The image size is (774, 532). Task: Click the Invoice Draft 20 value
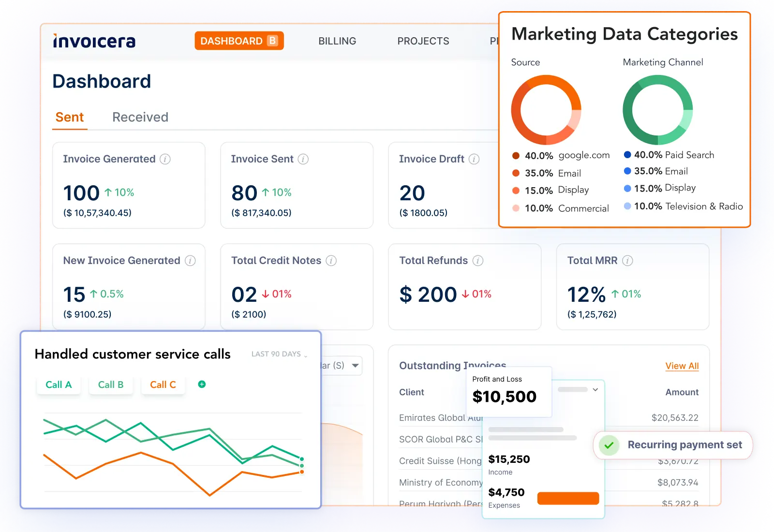412,193
